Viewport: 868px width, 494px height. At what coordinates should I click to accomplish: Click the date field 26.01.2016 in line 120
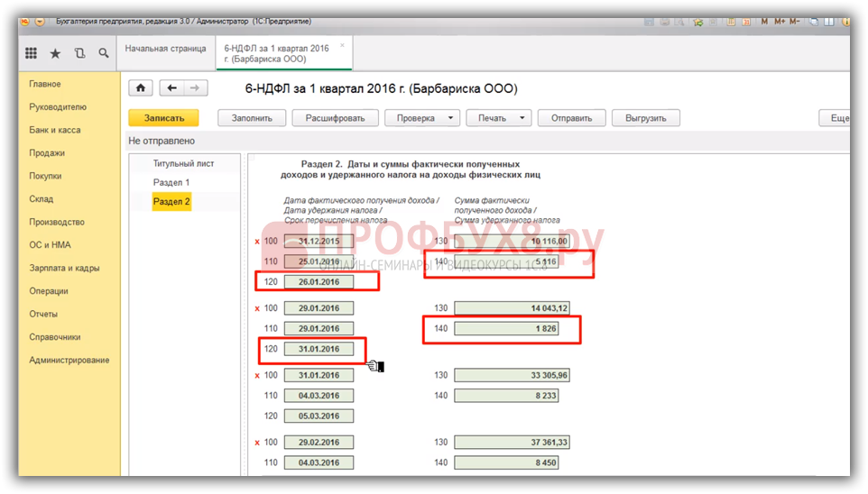point(319,282)
